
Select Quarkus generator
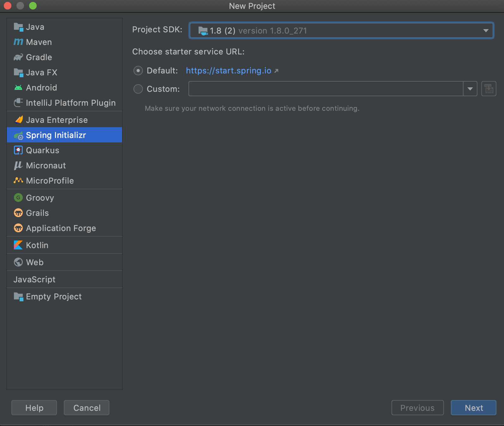pyautogui.click(x=65, y=150)
